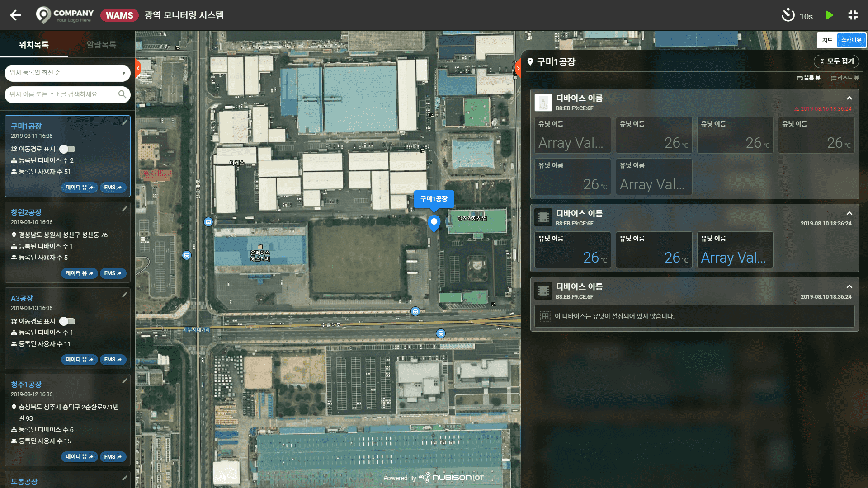Screen dimensions: 868x488
Task: Click the company logo pin icon
Action: [x=43, y=15]
